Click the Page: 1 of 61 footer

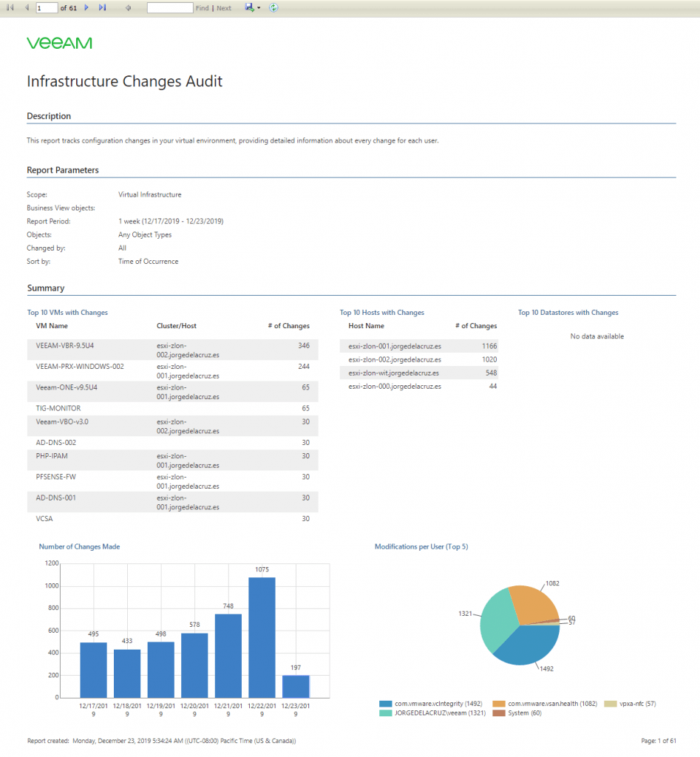[659, 741]
